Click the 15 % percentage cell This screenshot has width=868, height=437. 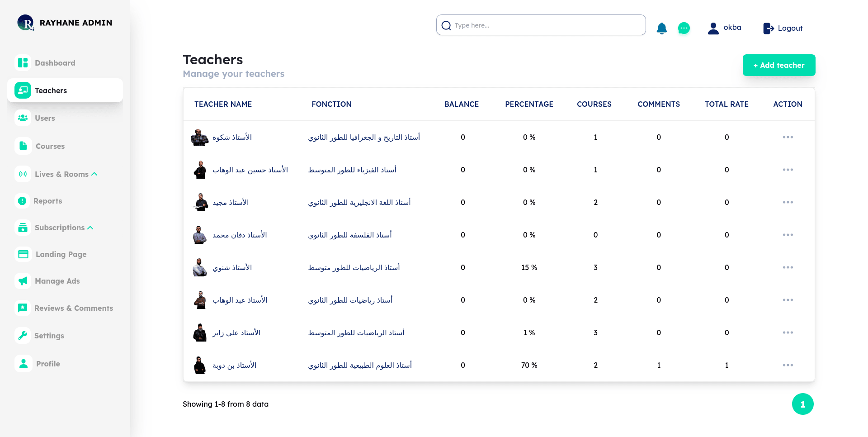pyautogui.click(x=529, y=267)
